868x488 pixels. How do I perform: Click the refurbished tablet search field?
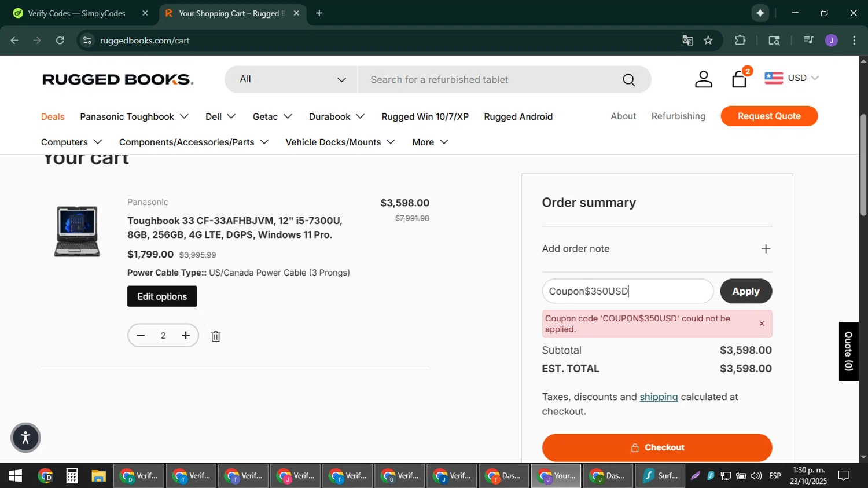pyautogui.click(x=489, y=80)
